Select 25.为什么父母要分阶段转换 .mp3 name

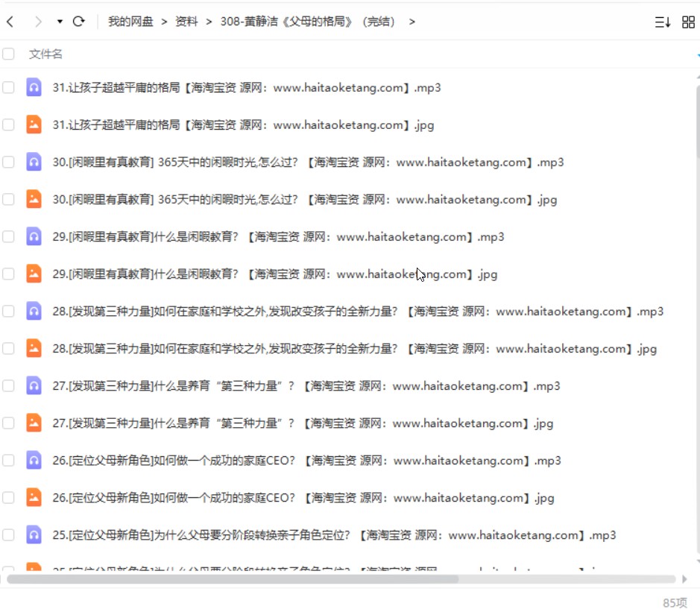[x=334, y=534]
